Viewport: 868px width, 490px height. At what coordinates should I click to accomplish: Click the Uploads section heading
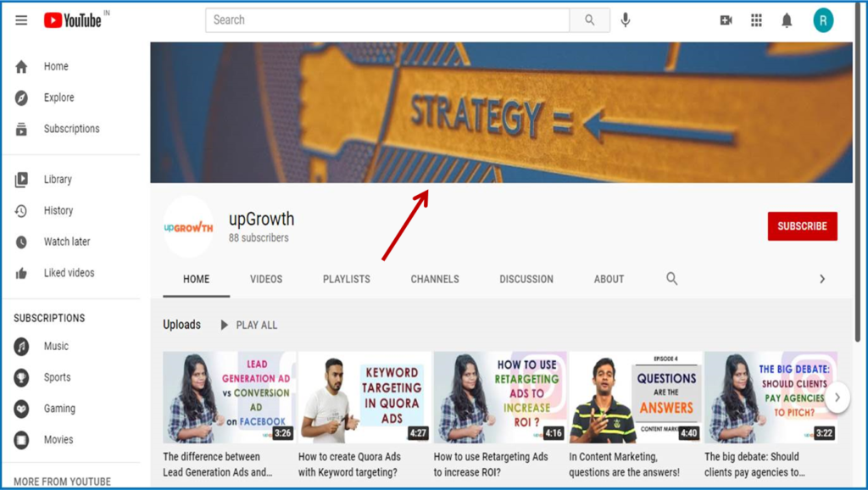pyautogui.click(x=181, y=325)
